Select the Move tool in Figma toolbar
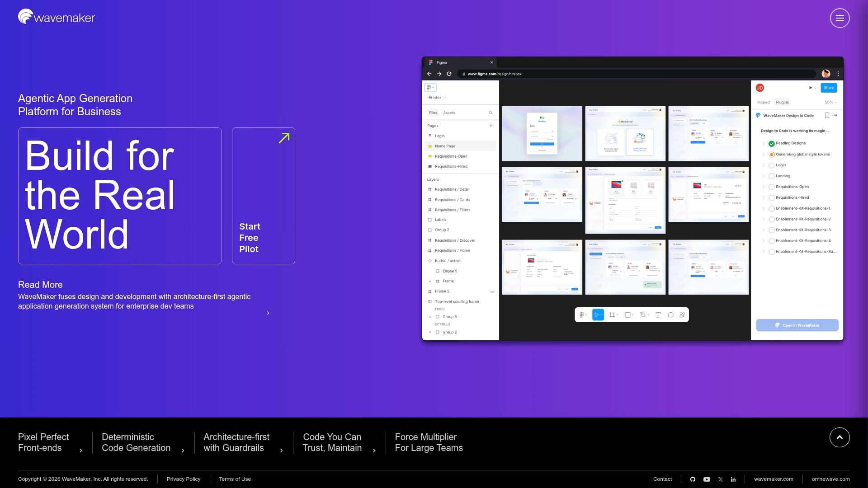 coord(598,315)
